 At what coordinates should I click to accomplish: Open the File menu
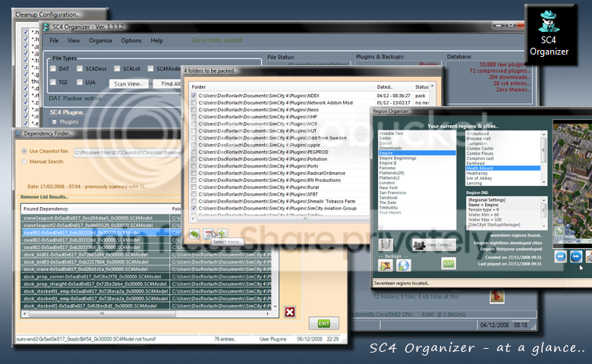point(54,40)
